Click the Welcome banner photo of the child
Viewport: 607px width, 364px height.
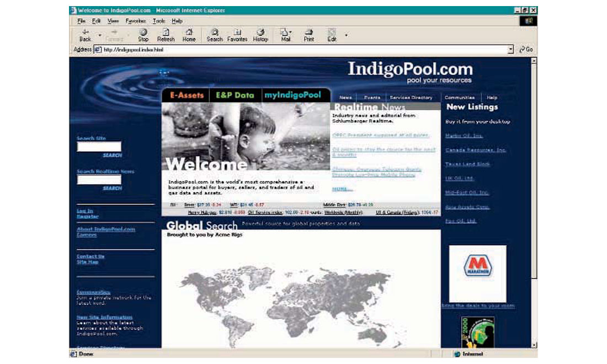(246, 136)
